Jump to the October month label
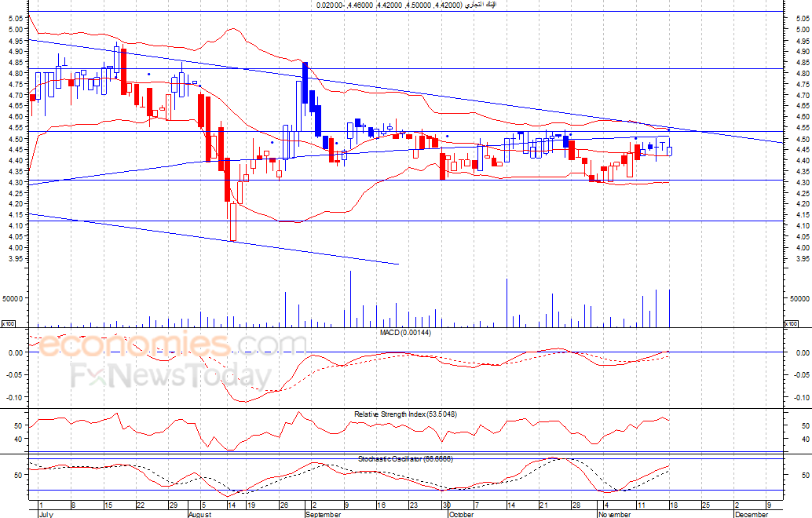The image size is (812, 518). [461, 514]
